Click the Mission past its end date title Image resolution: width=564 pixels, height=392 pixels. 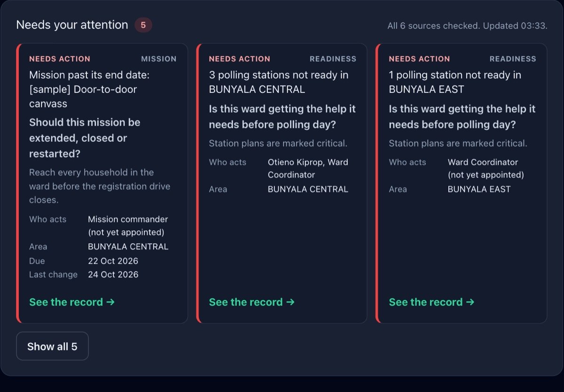point(89,89)
